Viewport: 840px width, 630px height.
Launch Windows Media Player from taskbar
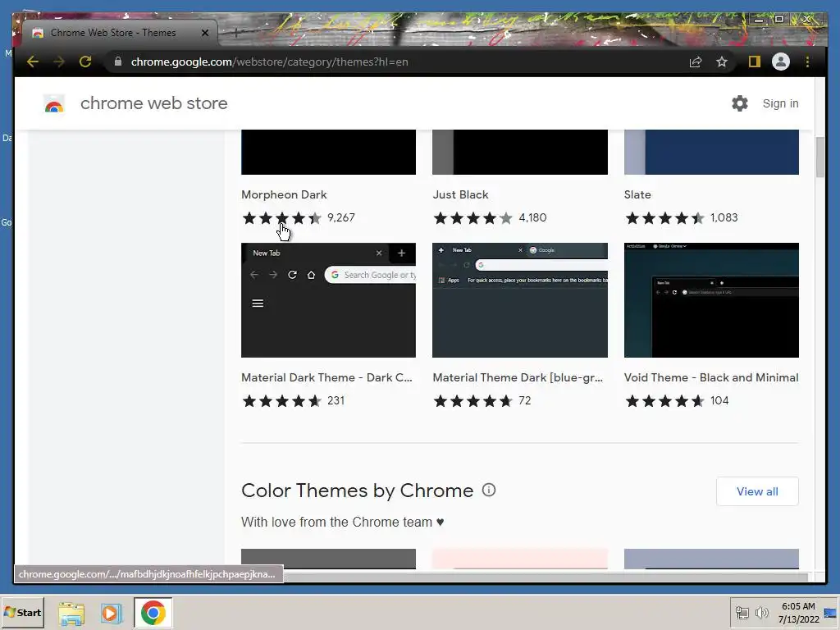[x=111, y=613]
